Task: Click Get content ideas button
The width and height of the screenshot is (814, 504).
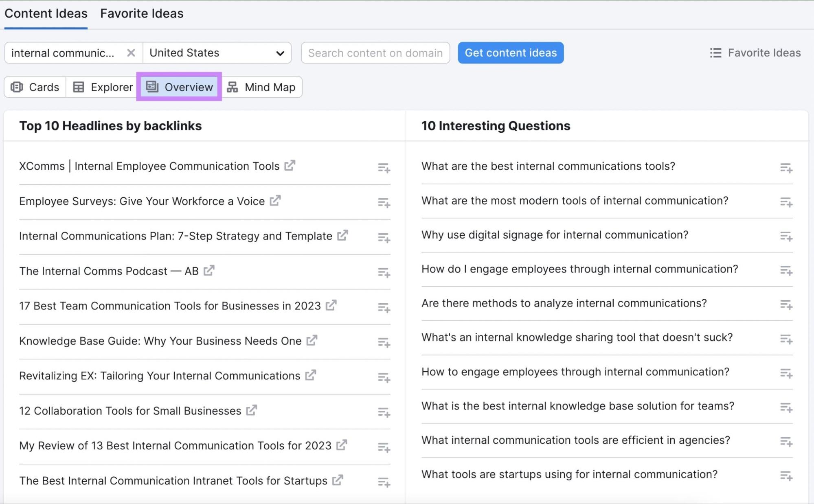Action: click(x=510, y=53)
